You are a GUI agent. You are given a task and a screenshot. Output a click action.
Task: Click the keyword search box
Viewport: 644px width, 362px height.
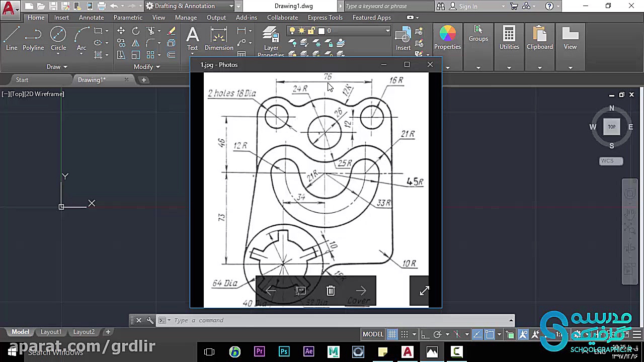388,6
